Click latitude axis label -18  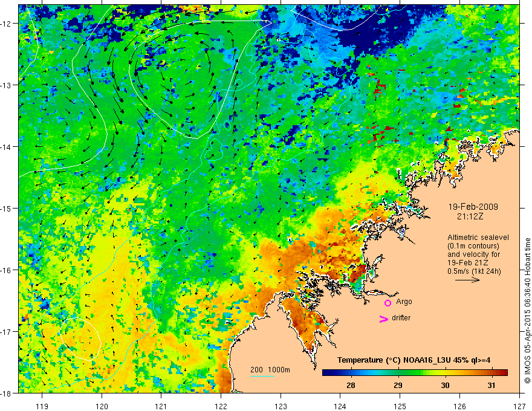click(6, 393)
